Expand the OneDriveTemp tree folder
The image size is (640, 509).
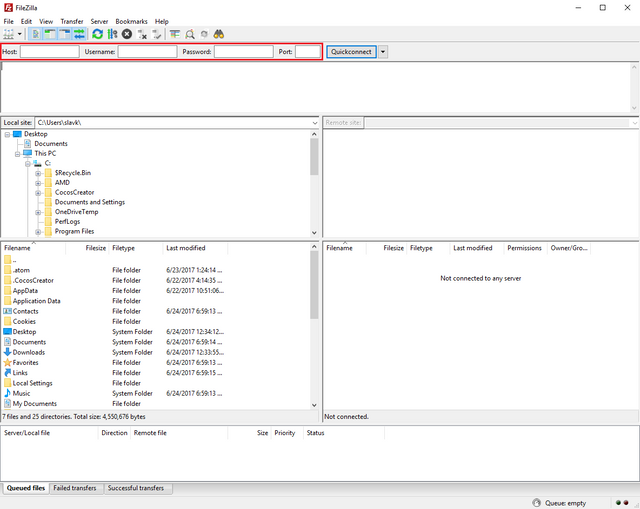[x=38, y=213]
